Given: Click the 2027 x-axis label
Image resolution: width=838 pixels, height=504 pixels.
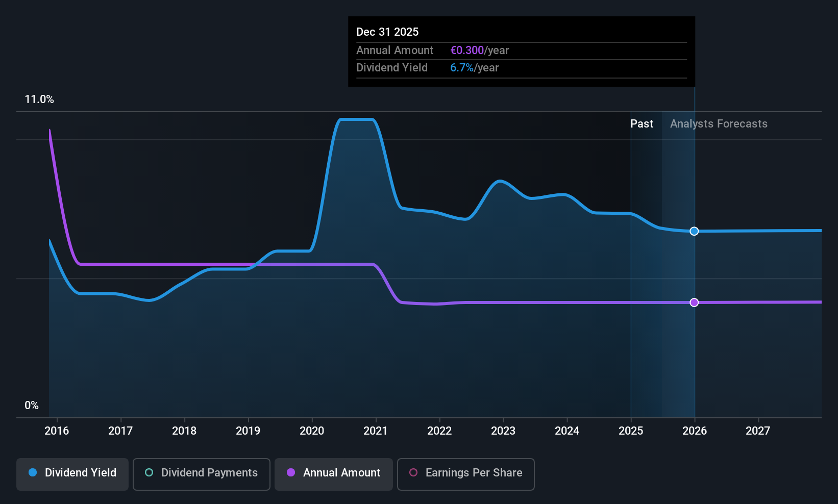Looking at the screenshot, I should (758, 431).
